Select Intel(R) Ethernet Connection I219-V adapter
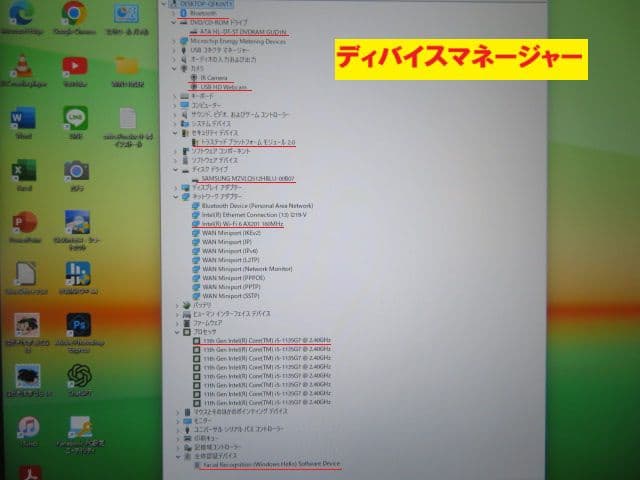 click(x=249, y=215)
